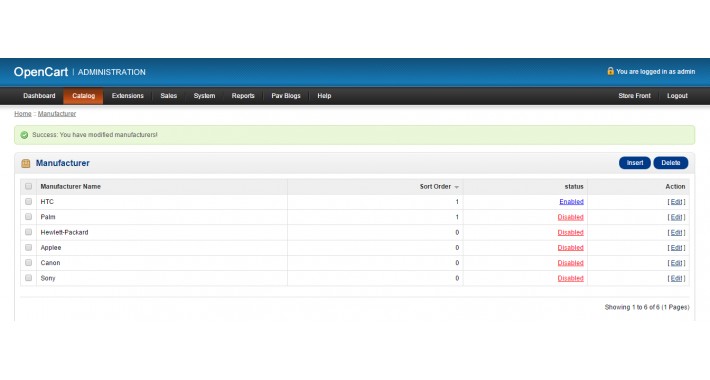The image size is (710, 380).
Task: Click the Insert button
Action: point(635,163)
